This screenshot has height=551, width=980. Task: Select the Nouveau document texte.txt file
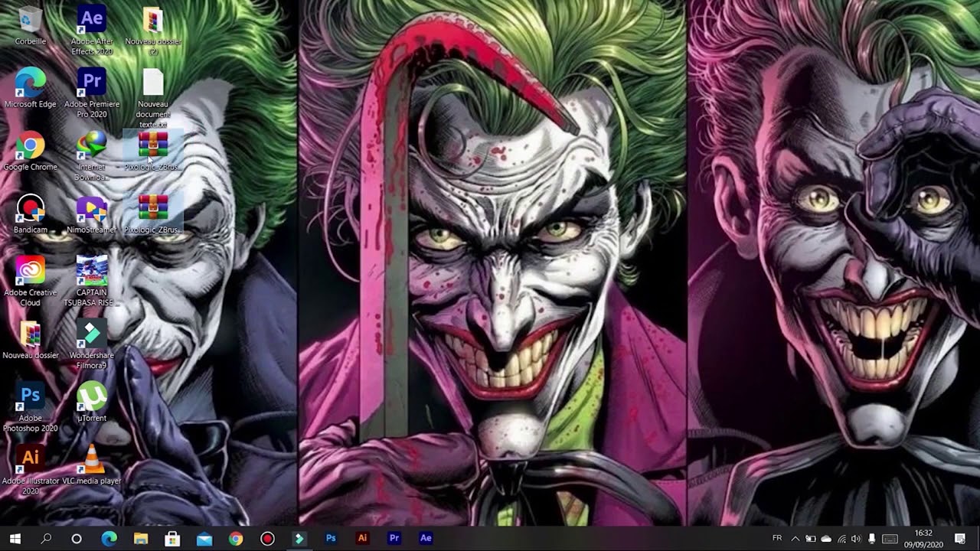[153, 99]
